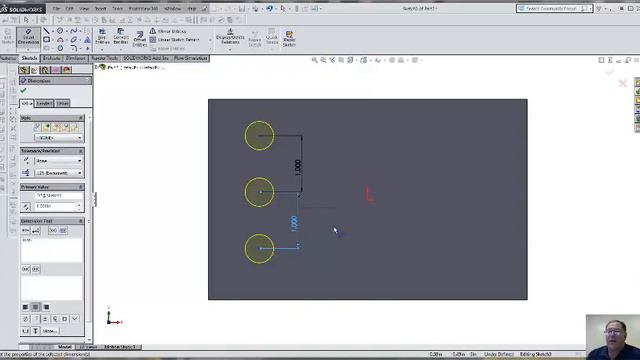The height and width of the screenshot is (360, 640).
Task: Click the value stepper arrows for primary value
Action: coord(79,206)
